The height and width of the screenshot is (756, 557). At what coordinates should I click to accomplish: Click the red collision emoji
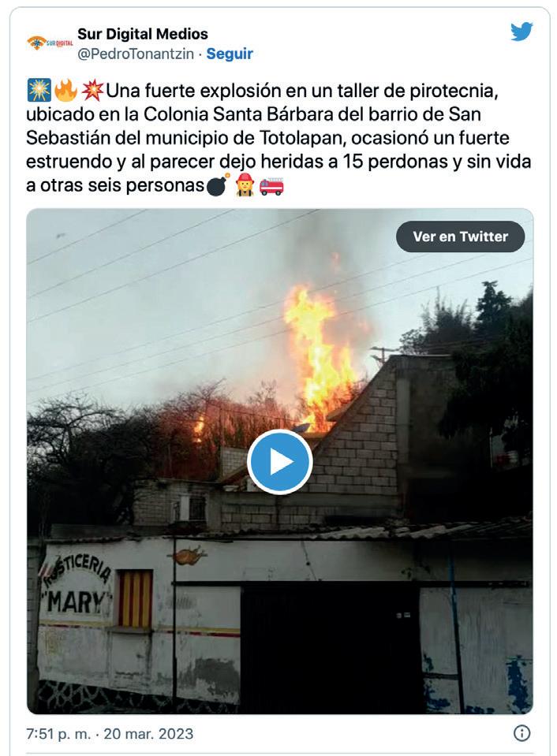(92, 91)
